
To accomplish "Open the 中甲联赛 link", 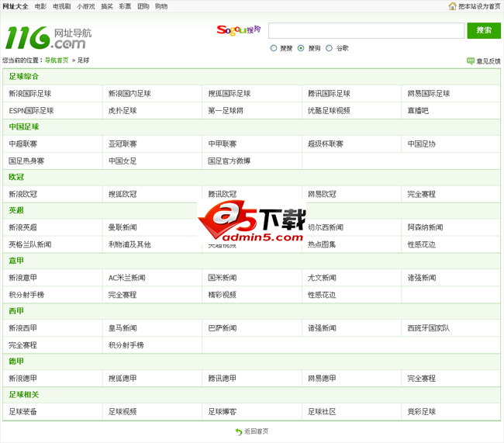I will pos(222,144).
